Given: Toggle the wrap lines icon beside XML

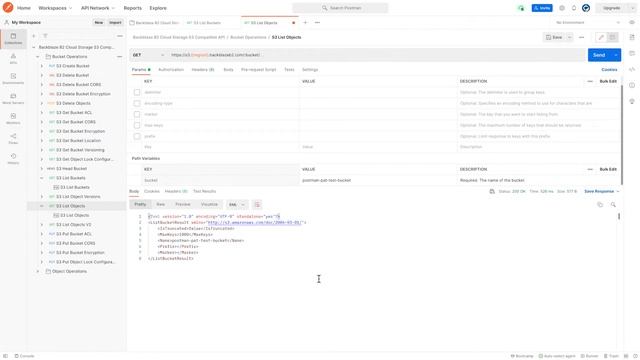Looking at the screenshot, I should coord(257,204).
